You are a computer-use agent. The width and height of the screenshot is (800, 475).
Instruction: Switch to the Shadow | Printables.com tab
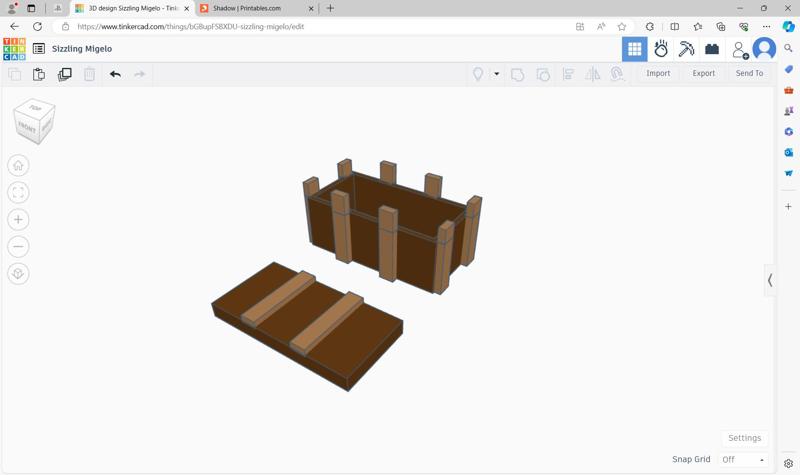click(x=255, y=8)
